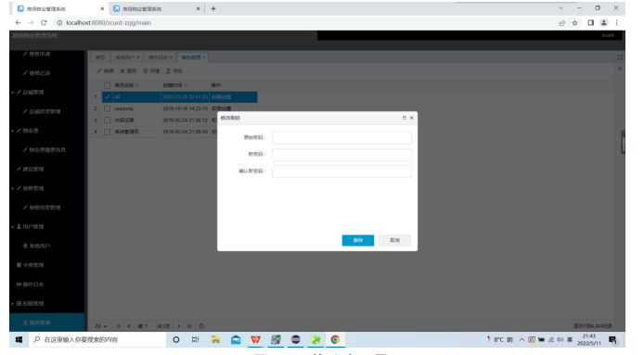Open the Windows Start menu
Image resolution: width=644 pixels, height=355 pixels.
[19, 339]
